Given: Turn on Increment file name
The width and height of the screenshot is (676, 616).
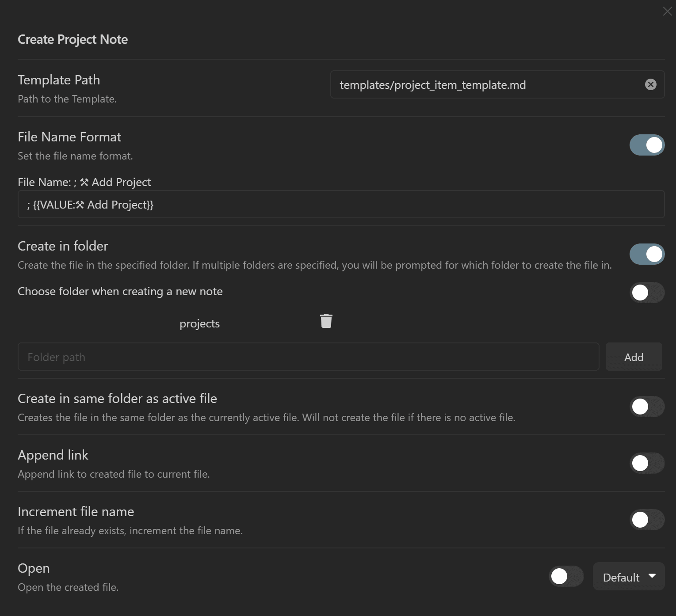Looking at the screenshot, I should coord(647,519).
